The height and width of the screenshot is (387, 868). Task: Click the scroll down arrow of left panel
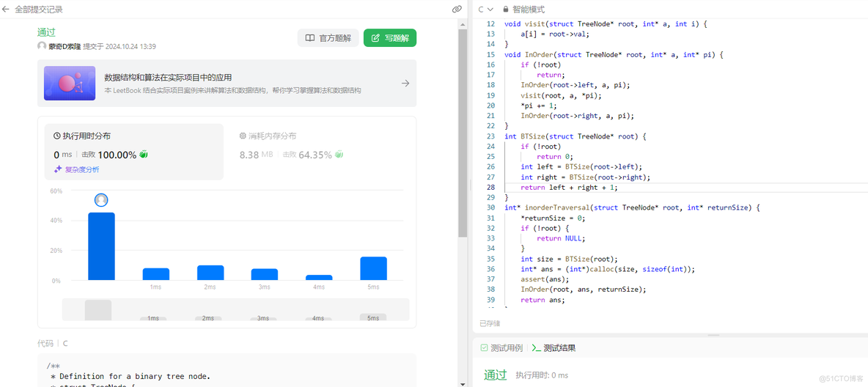(463, 383)
